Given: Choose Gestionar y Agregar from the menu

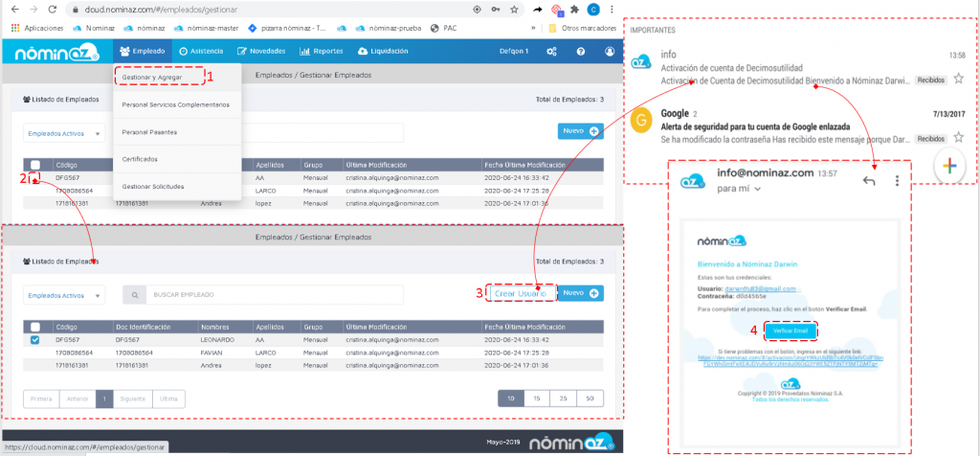Looking at the screenshot, I should [x=152, y=77].
